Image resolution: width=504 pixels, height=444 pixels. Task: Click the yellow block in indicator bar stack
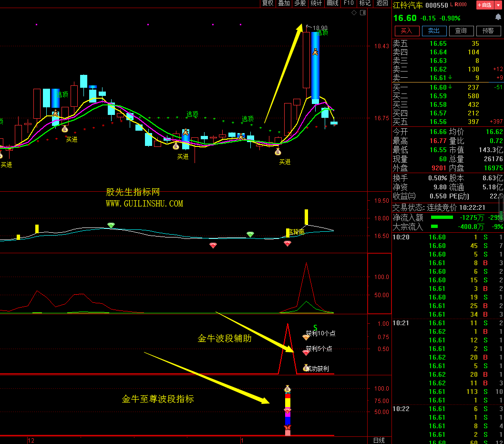(288, 402)
